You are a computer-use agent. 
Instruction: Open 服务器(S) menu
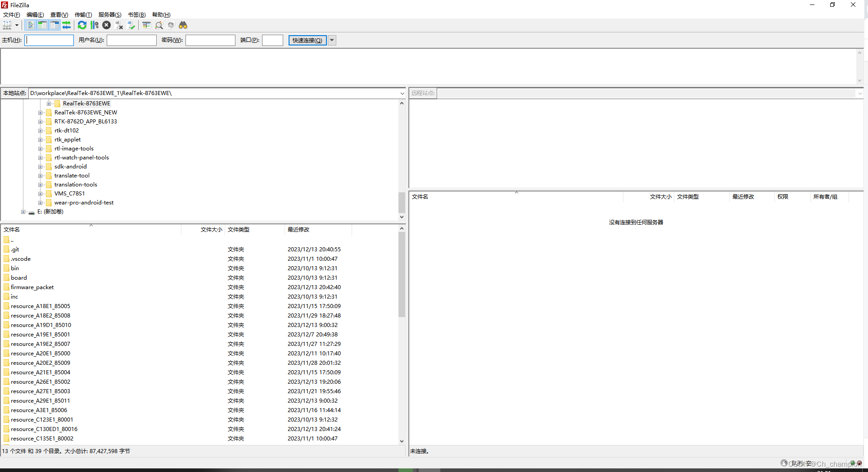pos(110,15)
